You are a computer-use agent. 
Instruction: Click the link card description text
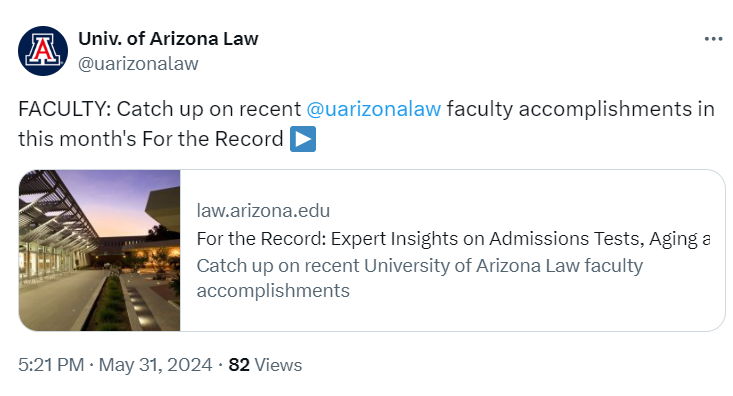pos(420,278)
